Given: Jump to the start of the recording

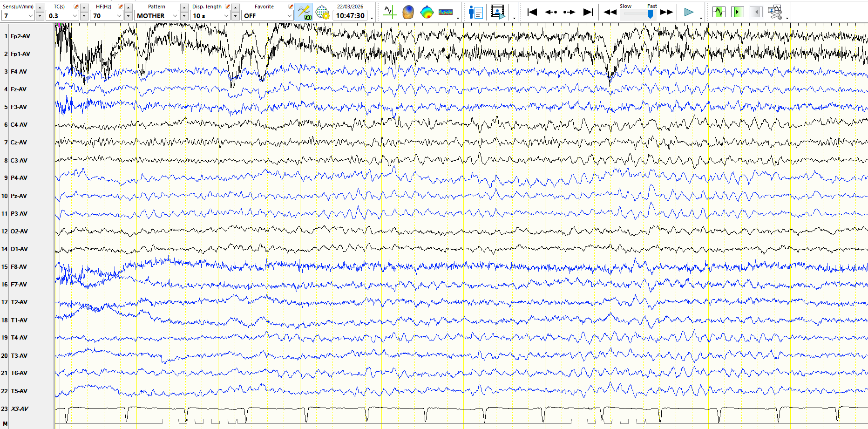Looking at the screenshot, I should coord(532,12).
